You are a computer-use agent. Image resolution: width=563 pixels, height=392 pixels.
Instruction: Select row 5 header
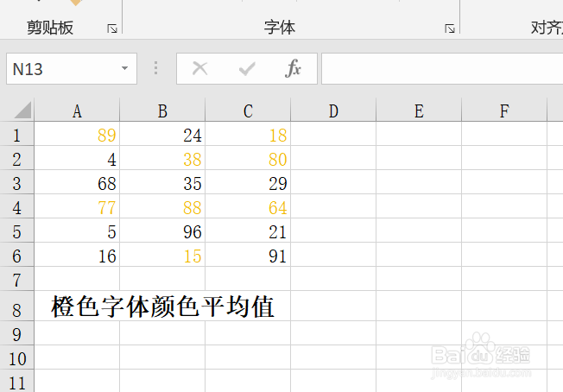click(x=17, y=231)
